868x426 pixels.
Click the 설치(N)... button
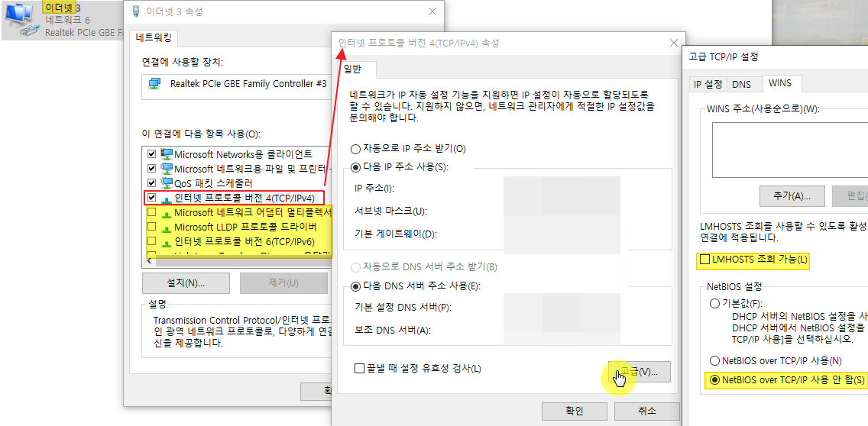click(186, 283)
